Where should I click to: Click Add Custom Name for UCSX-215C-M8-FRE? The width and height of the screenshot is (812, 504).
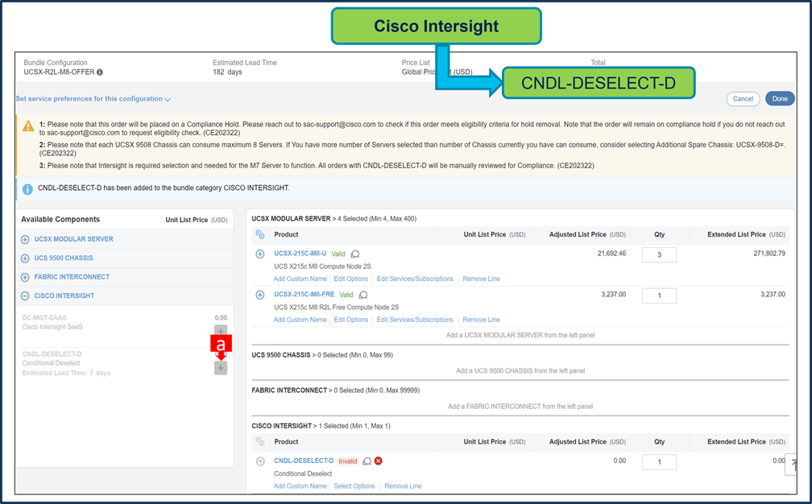click(300, 320)
